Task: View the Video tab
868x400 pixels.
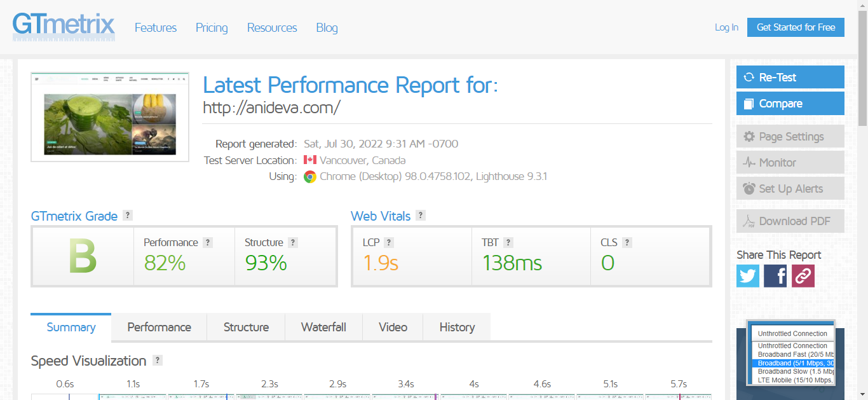Action: 393,328
